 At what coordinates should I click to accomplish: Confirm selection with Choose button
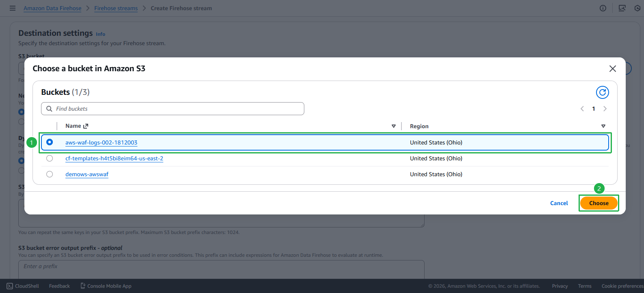[x=599, y=203]
